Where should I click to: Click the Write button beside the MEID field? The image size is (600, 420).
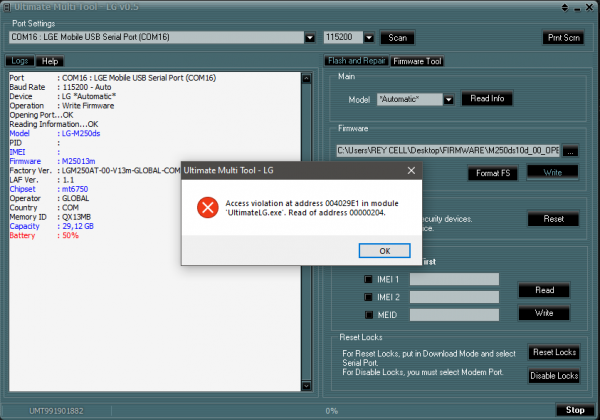(544, 313)
